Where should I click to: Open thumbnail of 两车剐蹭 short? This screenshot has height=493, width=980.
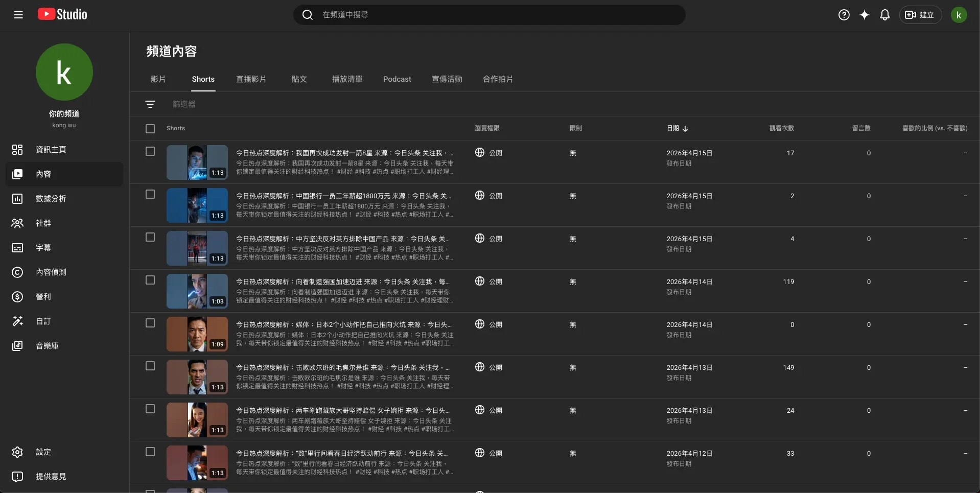[x=197, y=420]
